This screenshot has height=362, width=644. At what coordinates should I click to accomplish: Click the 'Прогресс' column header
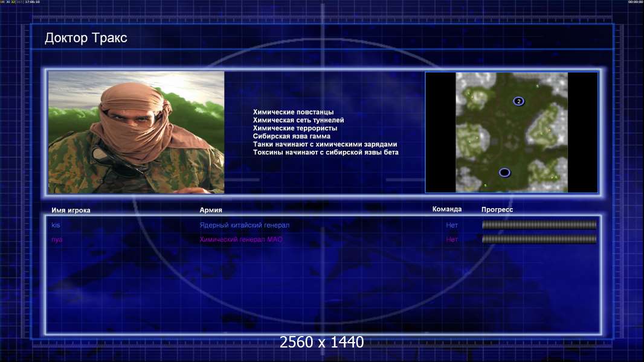pos(497,209)
